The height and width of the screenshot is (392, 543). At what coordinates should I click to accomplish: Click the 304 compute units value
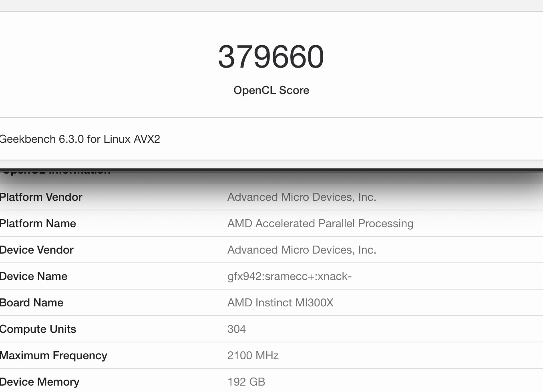click(236, 329)
